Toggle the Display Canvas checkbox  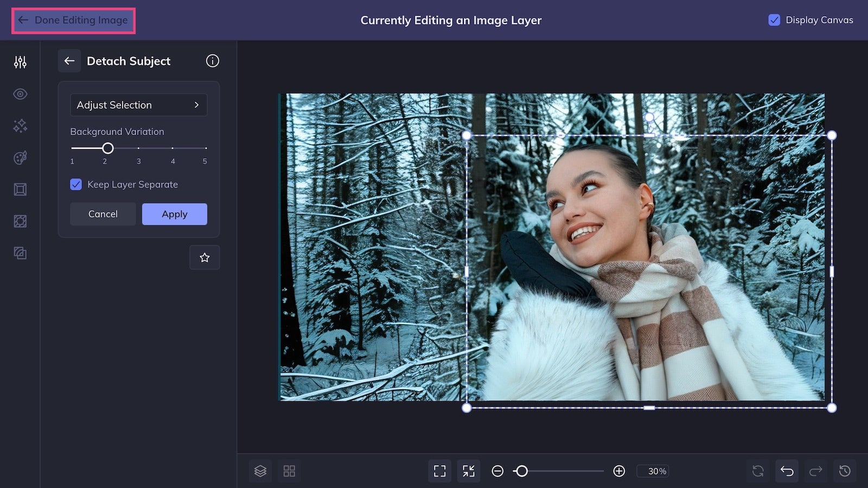774,20
